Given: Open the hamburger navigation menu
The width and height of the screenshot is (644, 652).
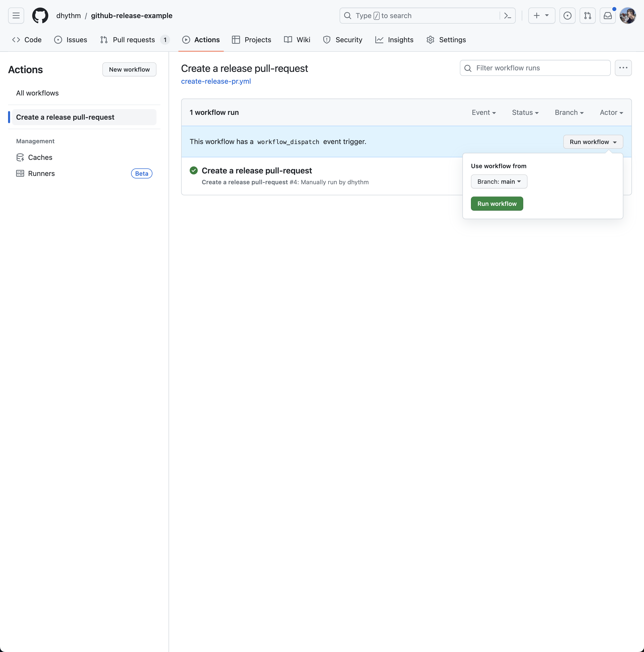Looking at the screenshot, I should coord(16,16).
